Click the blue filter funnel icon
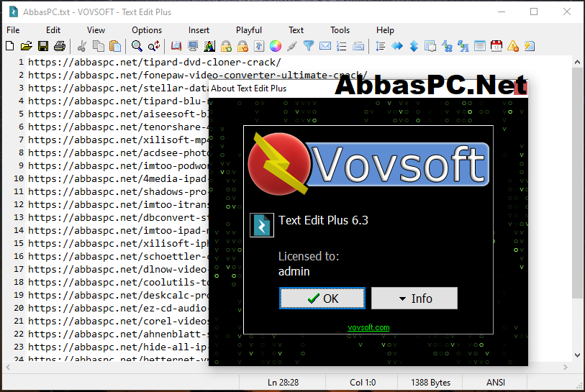The height and width of the screenshot is (392, 585). pos(309,46)
